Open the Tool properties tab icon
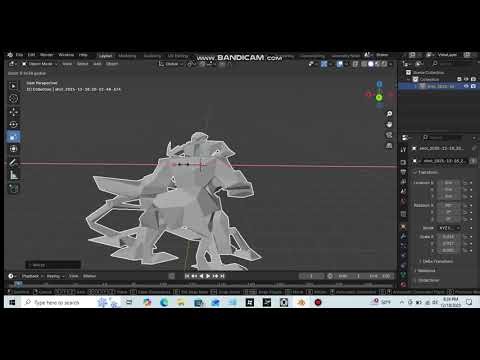This screenshot has width=480, height=360. [x=403, y=150]
